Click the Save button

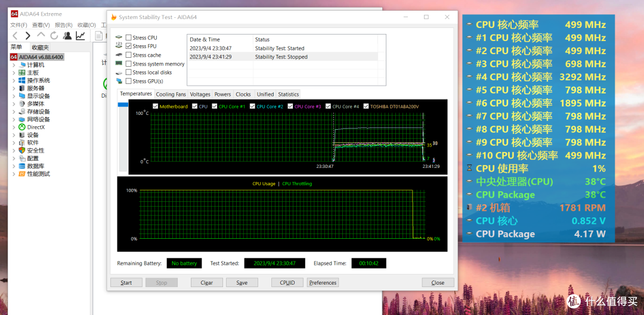[x=242, y=283]
